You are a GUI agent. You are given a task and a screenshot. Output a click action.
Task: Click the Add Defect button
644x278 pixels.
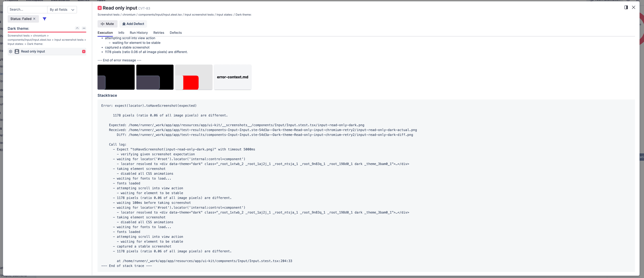(133, 24)
